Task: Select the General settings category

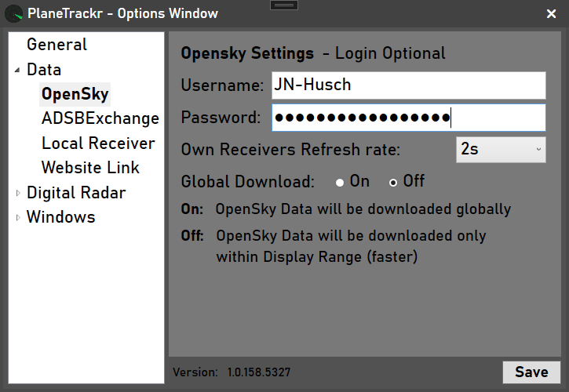Action: (x=57, y=45)
